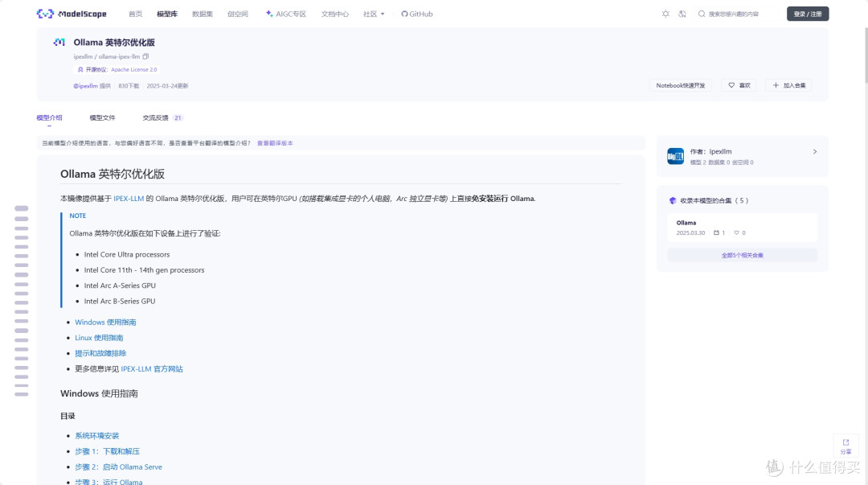This screenshot has height=485, width=868.
Task: Click the heart 喜欢 like button
Action: click(x=739, y=85)
